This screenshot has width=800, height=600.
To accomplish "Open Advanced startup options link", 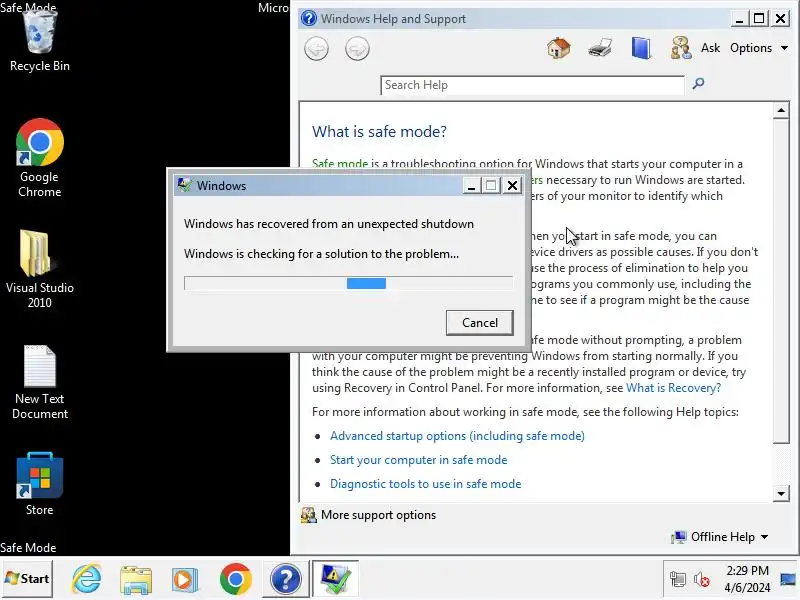I will coord(457,436).
